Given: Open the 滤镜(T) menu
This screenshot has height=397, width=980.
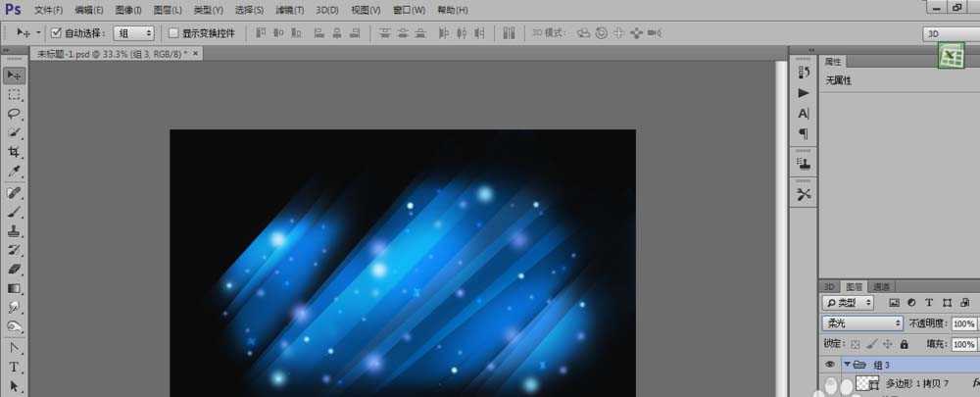Looking at the screenshot, I should (287, 10).
